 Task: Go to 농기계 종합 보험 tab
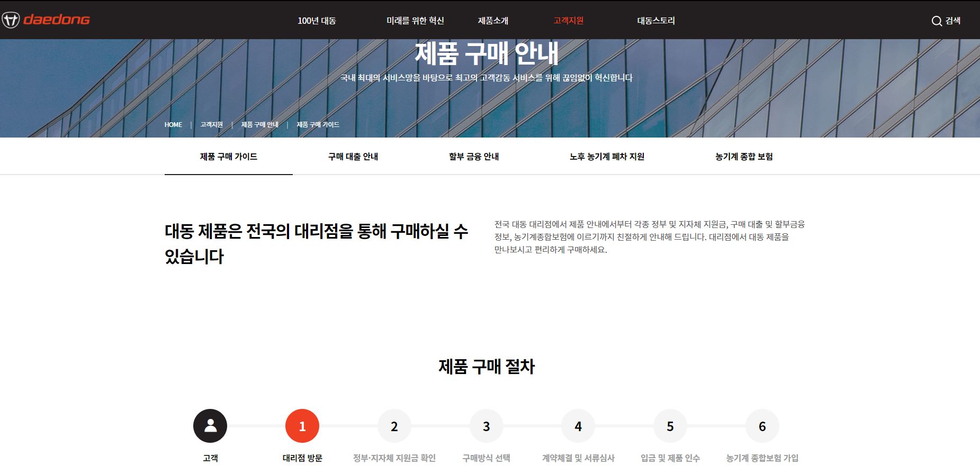click(x=744, y=157)
